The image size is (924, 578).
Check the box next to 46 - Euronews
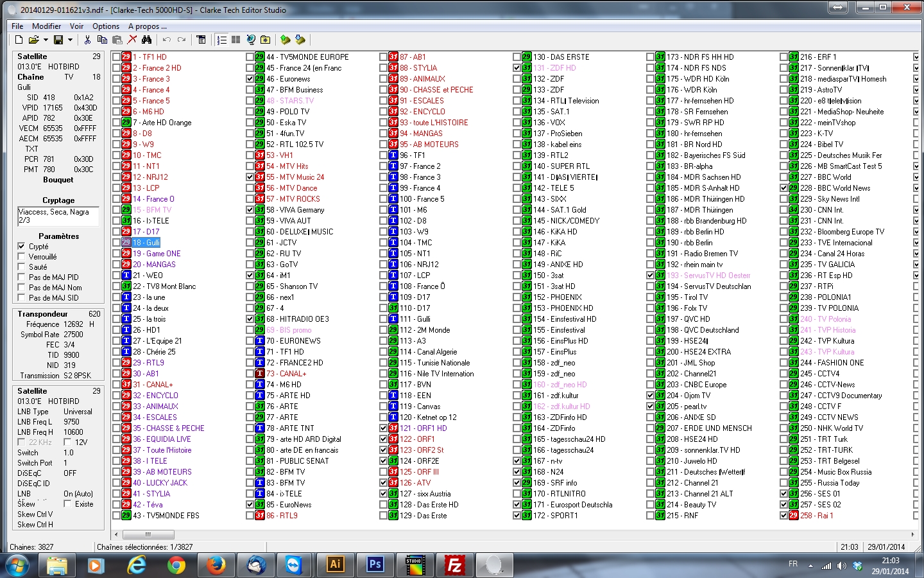250,79
